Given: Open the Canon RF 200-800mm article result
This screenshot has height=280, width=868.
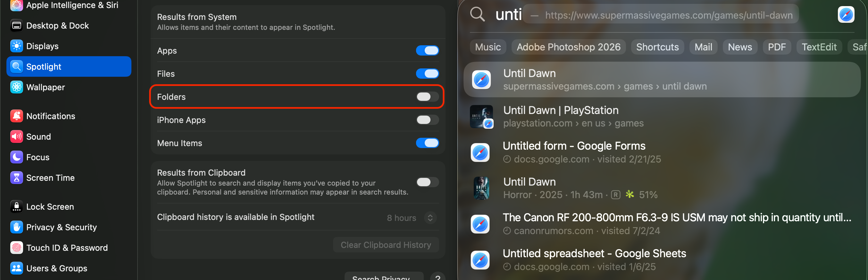Looking at the screenshot, I should pyautogui.click(x=662, y=224).
